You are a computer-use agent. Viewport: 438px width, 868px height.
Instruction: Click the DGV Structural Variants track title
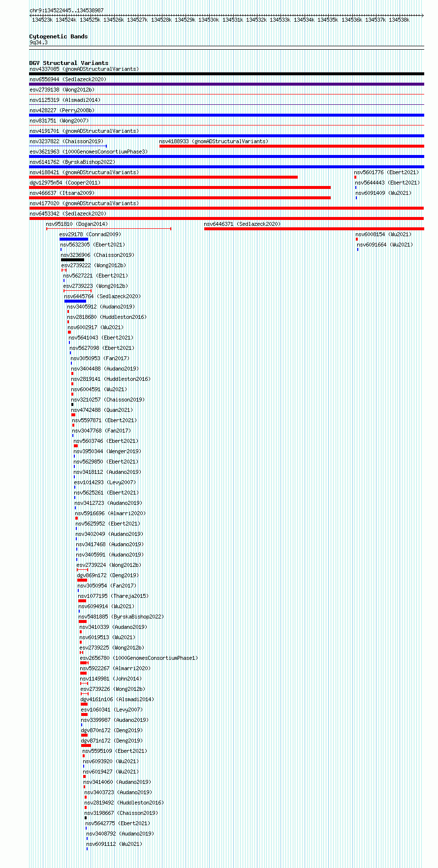click(x=69, y=63)
